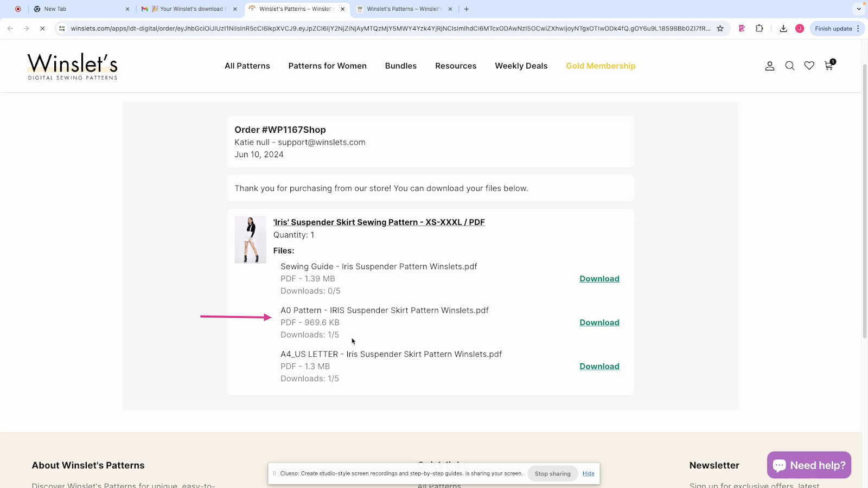Image resolution: width=868 pixels, height=488 pixels.
Task: Open the Bundles menu
Action: click(x=401, y=66)
